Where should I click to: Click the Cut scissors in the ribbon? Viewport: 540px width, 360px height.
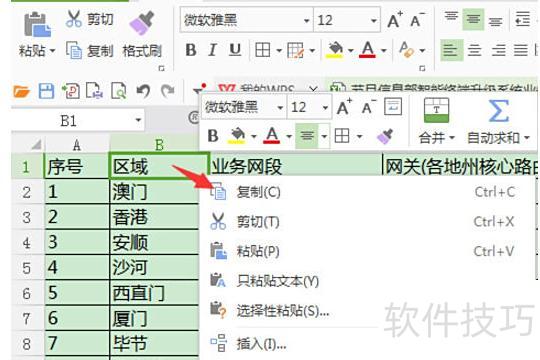pos(74,19)
